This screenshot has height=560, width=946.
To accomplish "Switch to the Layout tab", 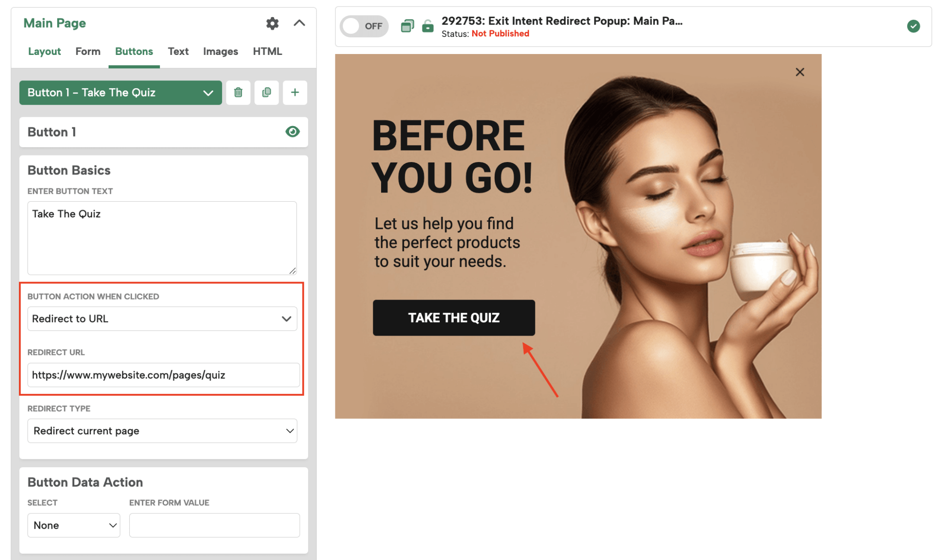I will tap(44, 51).
